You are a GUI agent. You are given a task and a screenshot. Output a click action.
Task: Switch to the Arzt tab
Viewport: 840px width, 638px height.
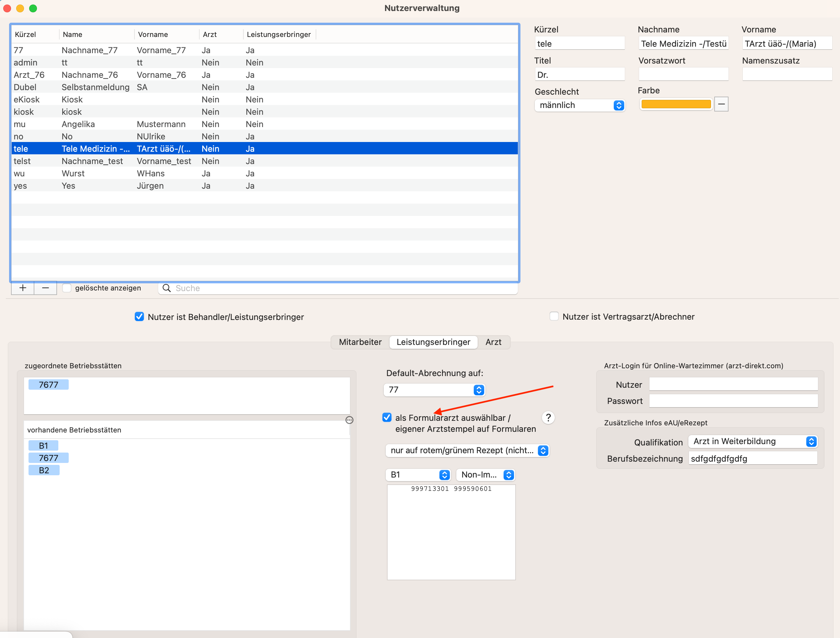pyautogui.click(x=493, y=342)
